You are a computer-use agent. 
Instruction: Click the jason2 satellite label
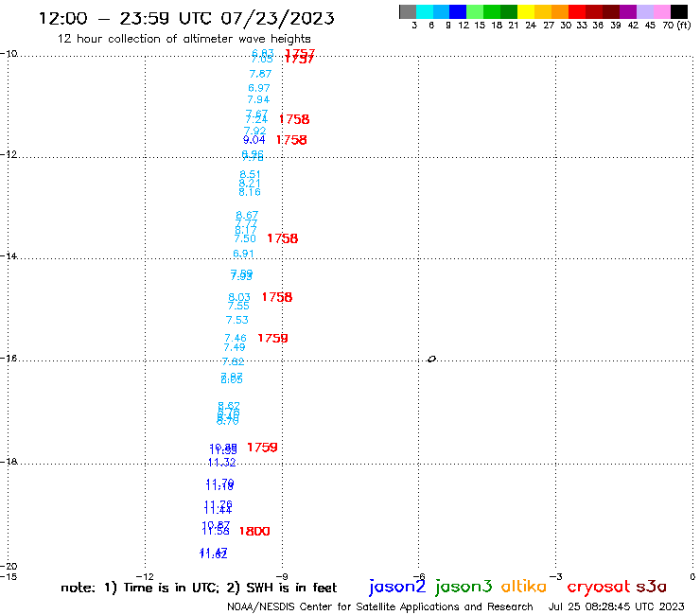(397, 587)
